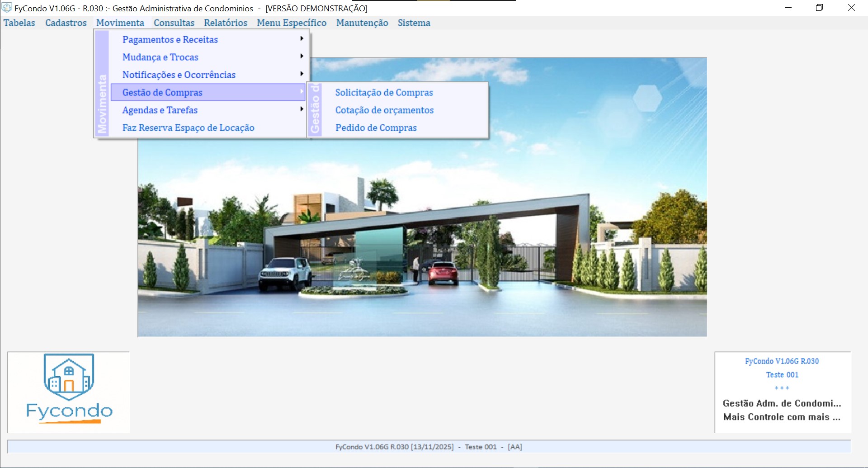Expand Pagamentos e Receitas submenu arrow
The height and width of the screenshot is (468, 868).
click(x=302, y=39)
